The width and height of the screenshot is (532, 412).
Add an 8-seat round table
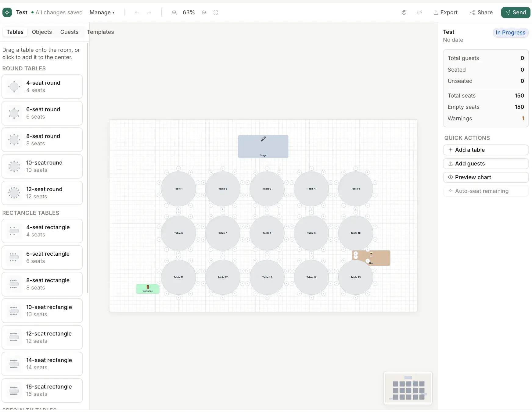42,140
